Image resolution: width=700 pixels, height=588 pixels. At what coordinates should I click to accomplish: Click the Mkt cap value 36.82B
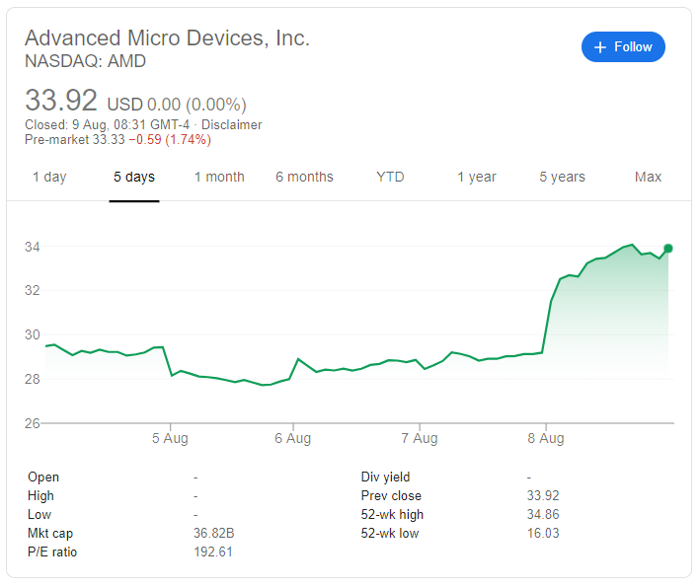tap(214, 533)
